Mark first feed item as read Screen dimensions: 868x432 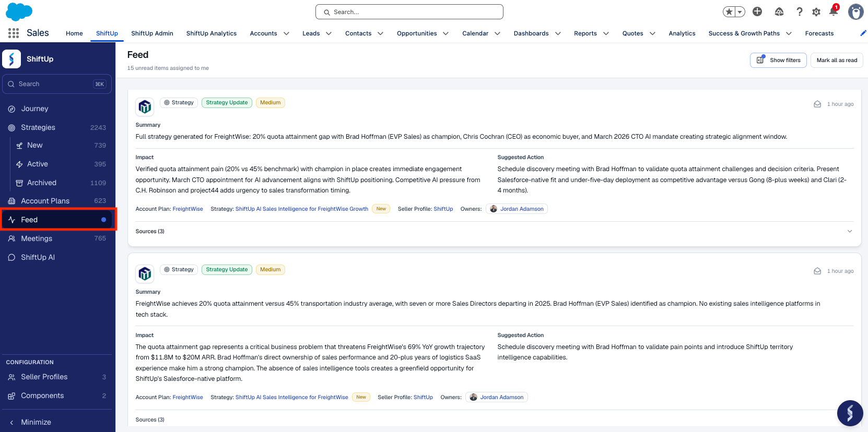(x=817, y=104)
